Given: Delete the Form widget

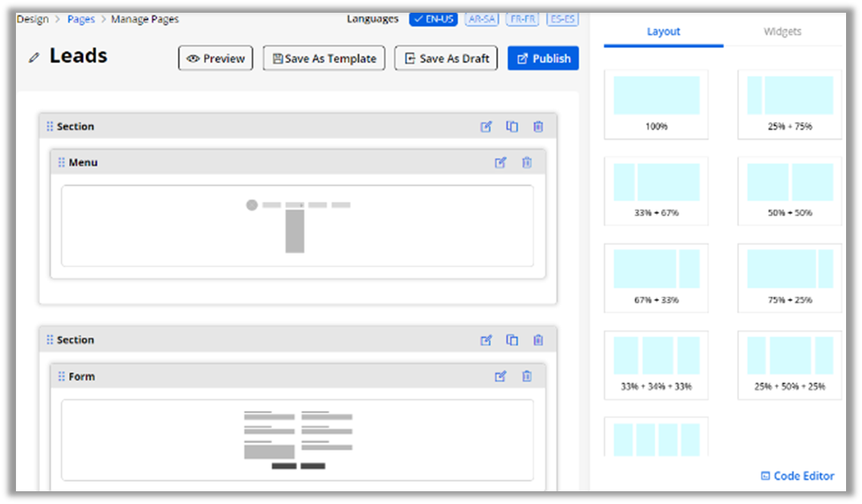Looking at the screenshot, I should point(526,376).
